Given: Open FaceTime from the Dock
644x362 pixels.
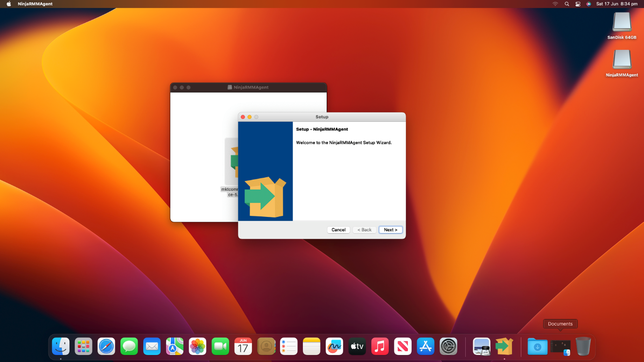Looking at the screenshot, I should coord(221,347).
